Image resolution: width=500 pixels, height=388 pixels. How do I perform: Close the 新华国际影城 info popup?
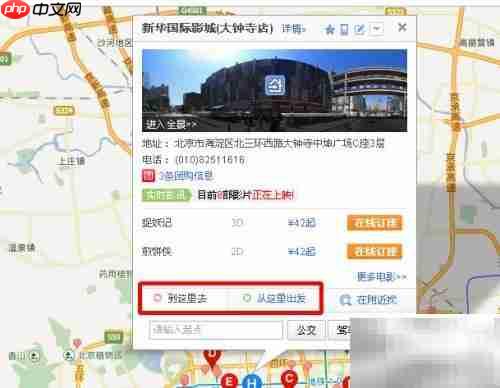tap(402, 27)
